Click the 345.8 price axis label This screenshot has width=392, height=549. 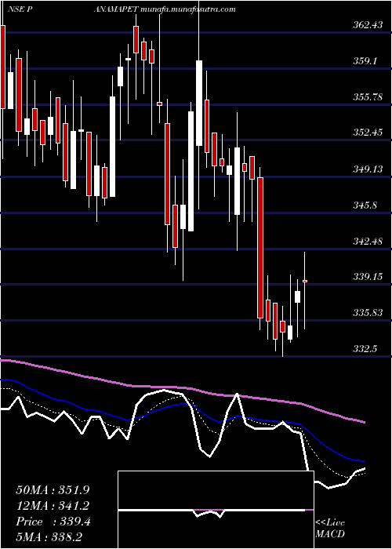coord(365,205)
